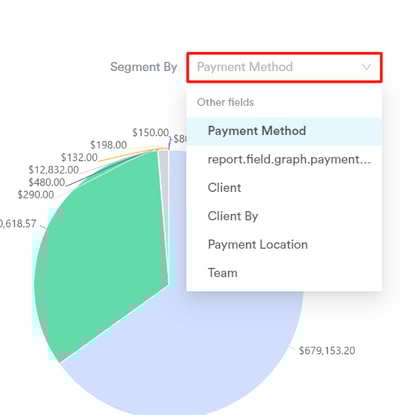The height and width of the screenshot is (415, 409).
Task: Click the $12,832.00 value label
Action: pyautogui.click(x=54, y=170)
